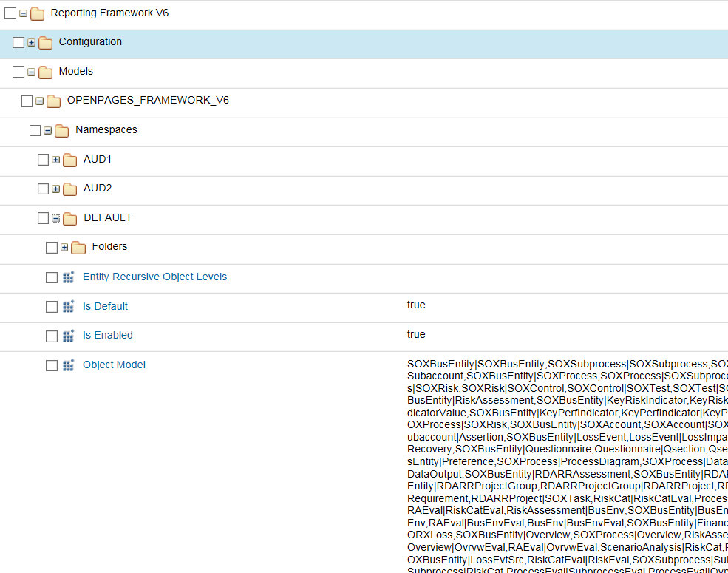
Task: Check the Folders row checkbox
Action: (52, 248)
